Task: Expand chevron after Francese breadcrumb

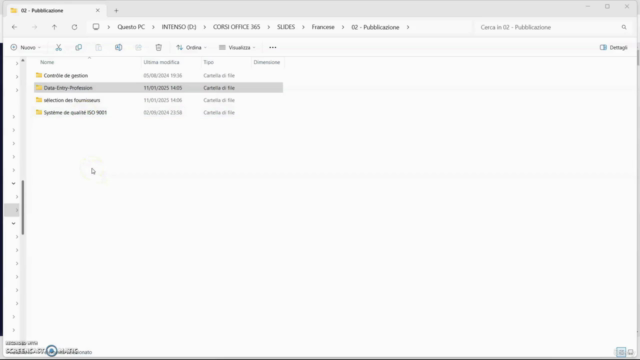Action: pos(343,27)
